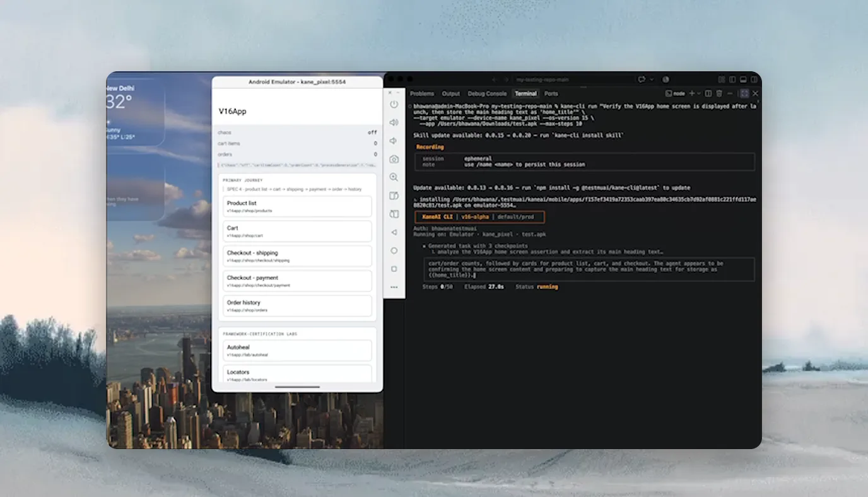Take an emulator screenshot with the camera icon
Image resolution: width=868 pixels, height=497 pixels.
[x=394, y=159]
